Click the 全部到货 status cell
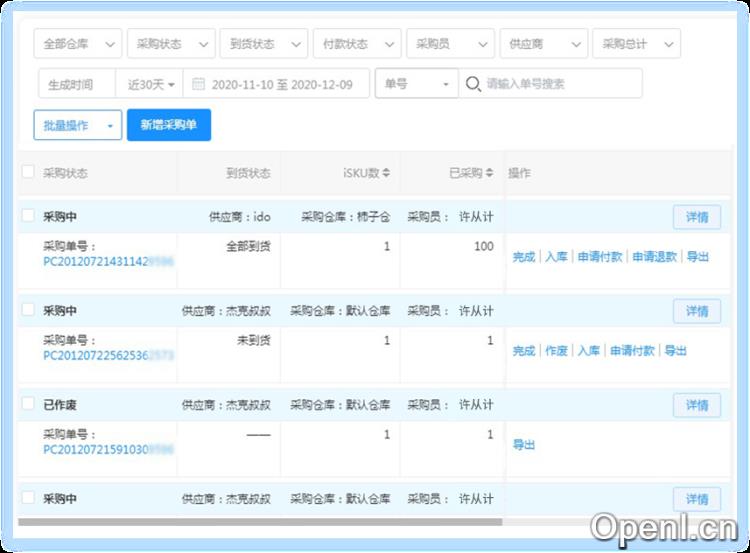Screen dimensions: 750x553 tap(248, 246)
